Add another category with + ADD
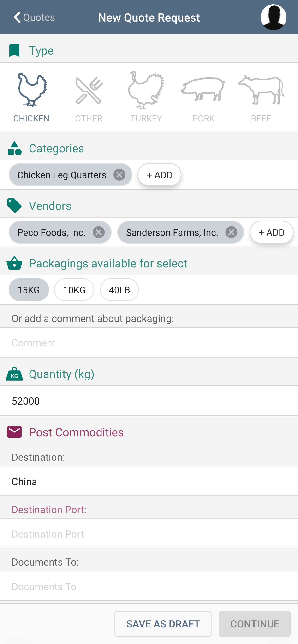 pos(160,175)
